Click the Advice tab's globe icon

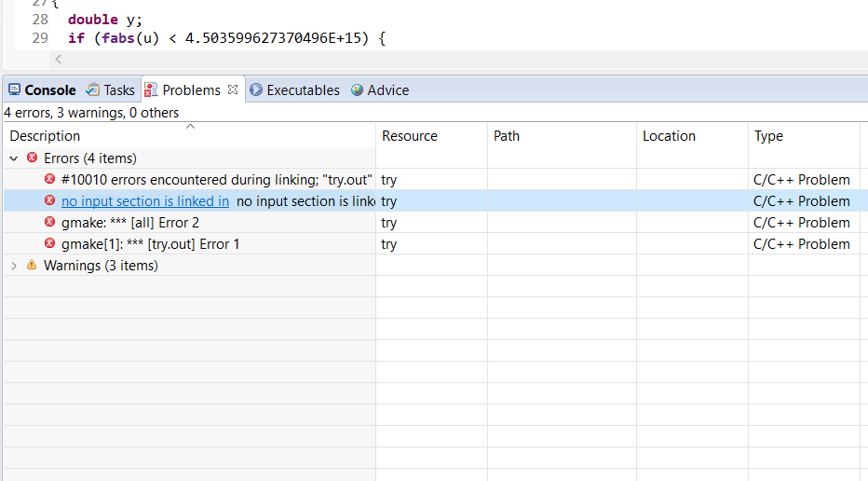coord(357,90)
